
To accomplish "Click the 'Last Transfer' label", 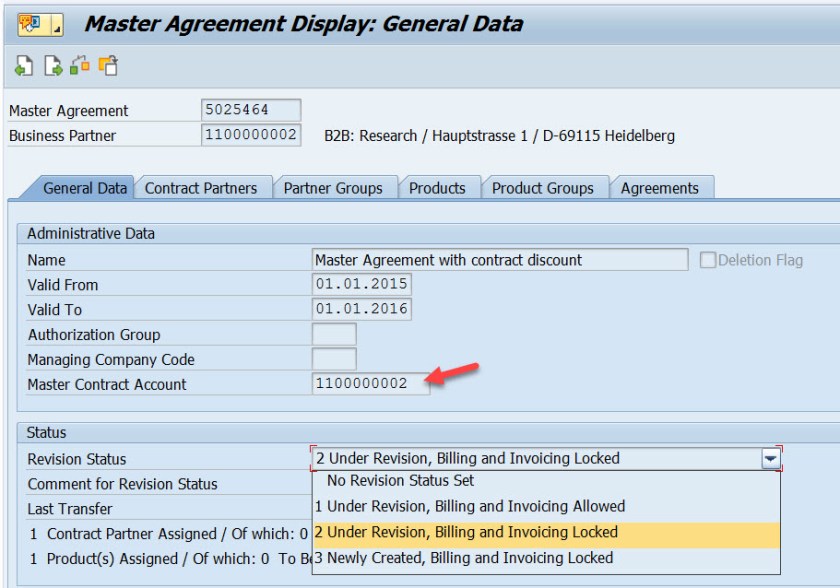I will pyautogui.click(x=70, y=509).
